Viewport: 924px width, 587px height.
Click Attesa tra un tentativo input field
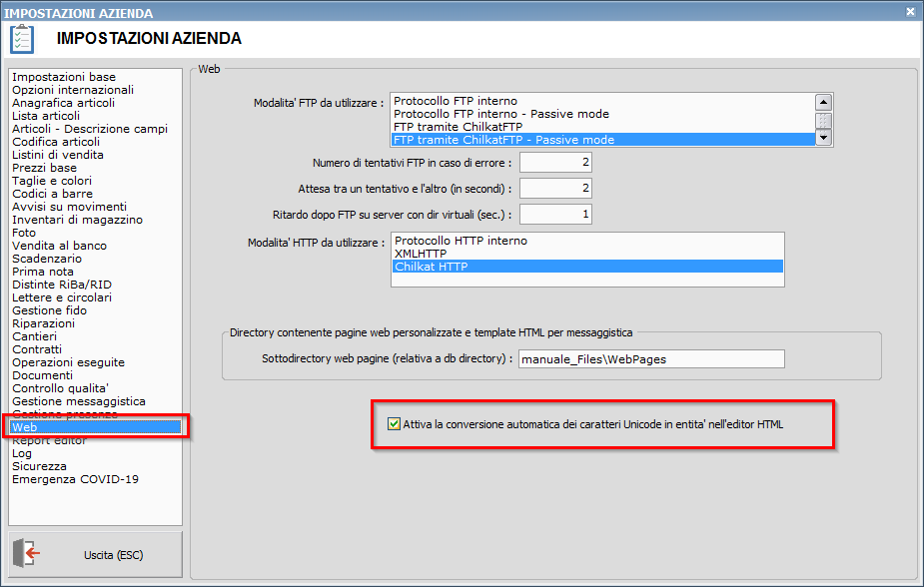click(x=555, y=189)
